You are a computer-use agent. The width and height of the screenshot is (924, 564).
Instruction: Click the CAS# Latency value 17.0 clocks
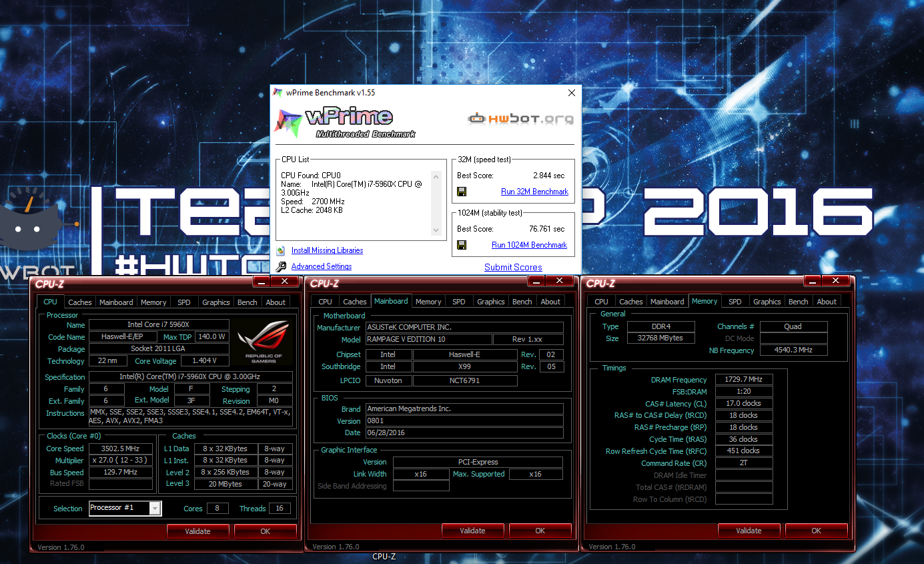pyautogui.click(x=744, y=403)
